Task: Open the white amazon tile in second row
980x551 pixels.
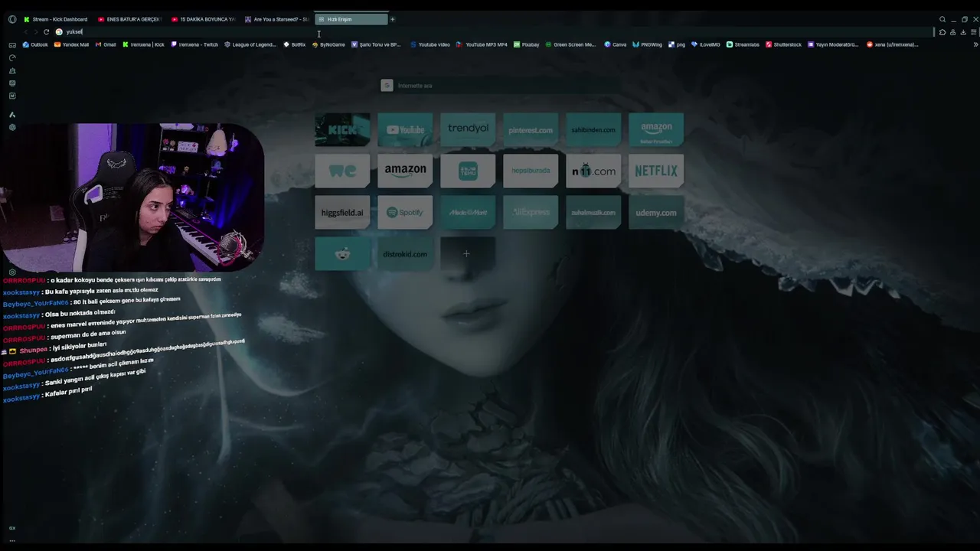Action: pos(405,171)
